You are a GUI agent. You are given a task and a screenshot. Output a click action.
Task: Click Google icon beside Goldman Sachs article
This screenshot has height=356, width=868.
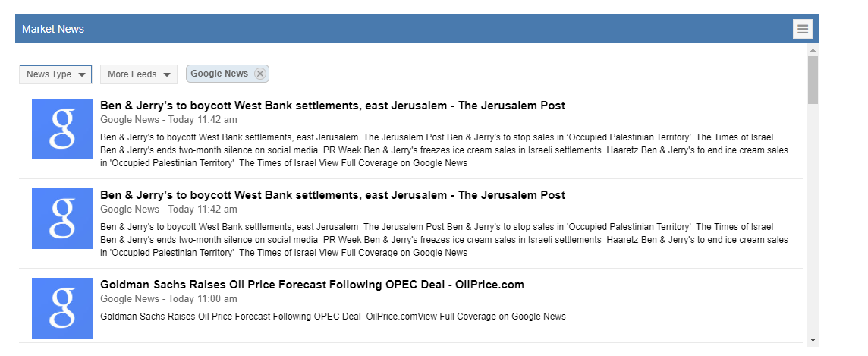(x=62, y=308)
